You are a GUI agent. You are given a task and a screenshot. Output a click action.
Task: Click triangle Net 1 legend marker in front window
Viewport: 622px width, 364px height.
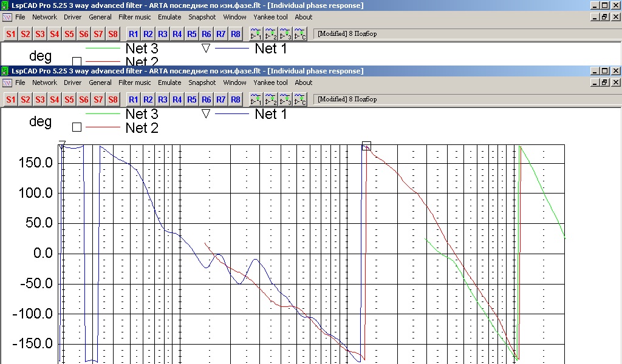pyautogui.click(x=205, y=113)
